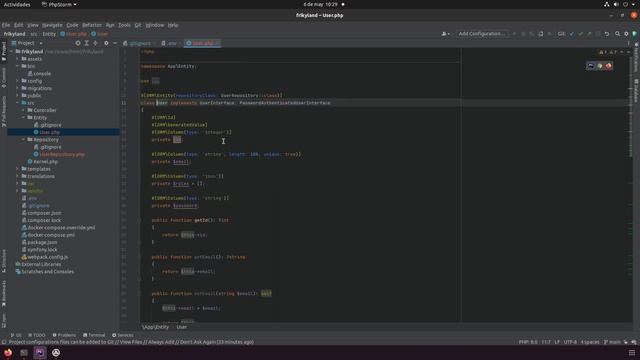Open IDE settings gear icon in toolbar
The width and height of the screenshot is (640, 360).
[x=626, y=33]
